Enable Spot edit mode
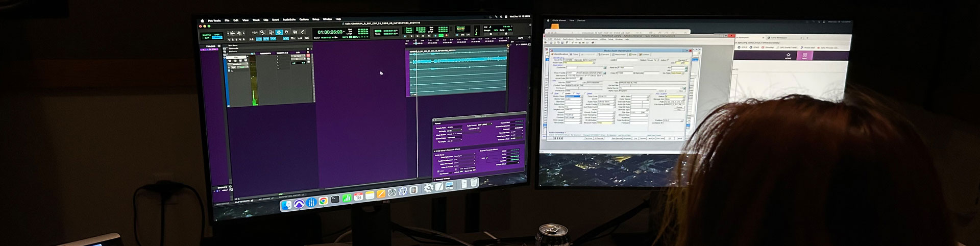The width and height of the screenshot is (980, 246). (217, 35)
